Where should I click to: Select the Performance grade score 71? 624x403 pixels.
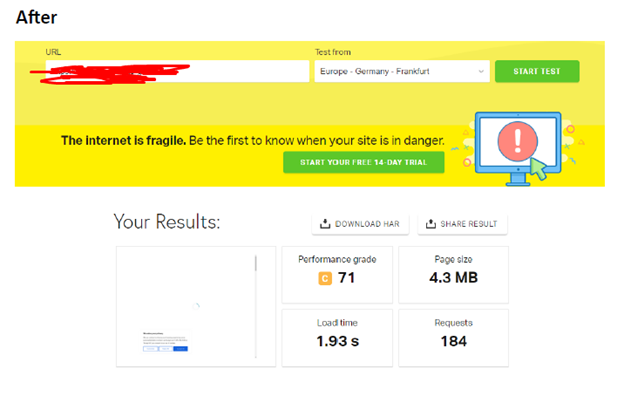346,278
